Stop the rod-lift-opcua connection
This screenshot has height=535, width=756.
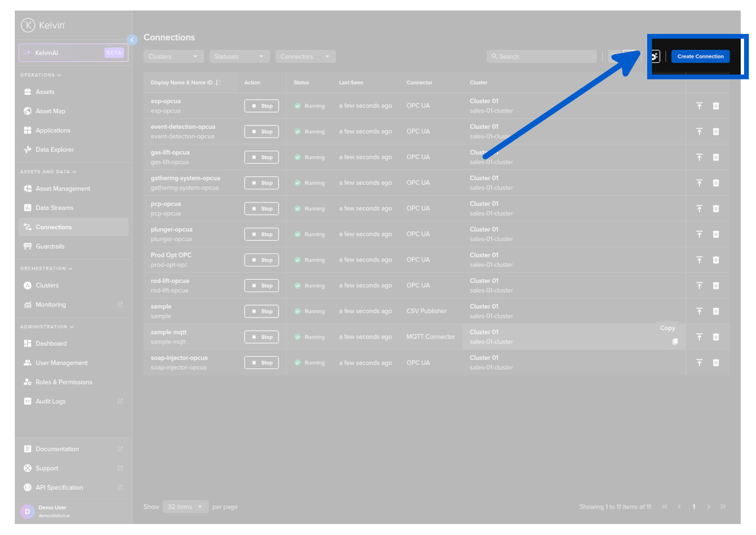(262, 286)
